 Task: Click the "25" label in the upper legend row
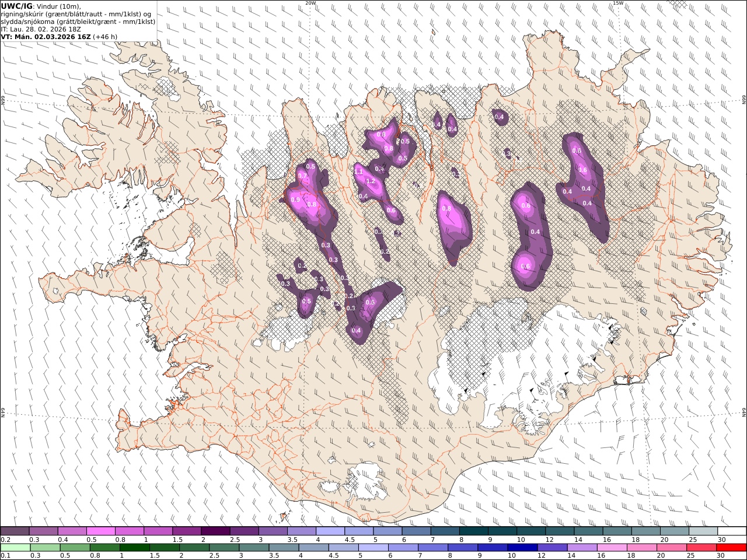pos(693,540)
